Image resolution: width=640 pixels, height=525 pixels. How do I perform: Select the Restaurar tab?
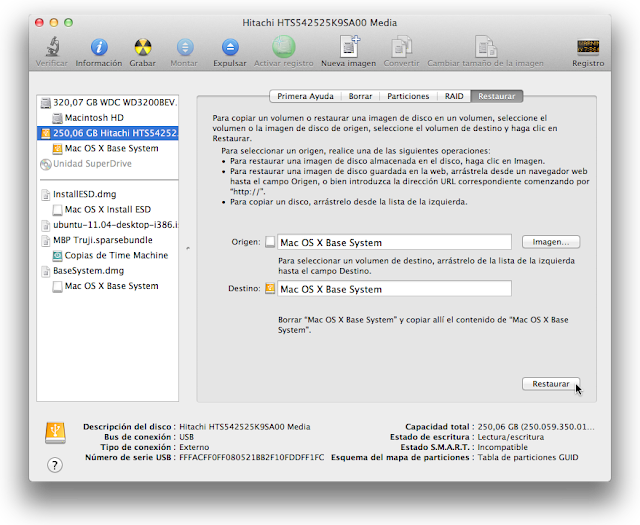pyautogui.click(x=497, y=96)
